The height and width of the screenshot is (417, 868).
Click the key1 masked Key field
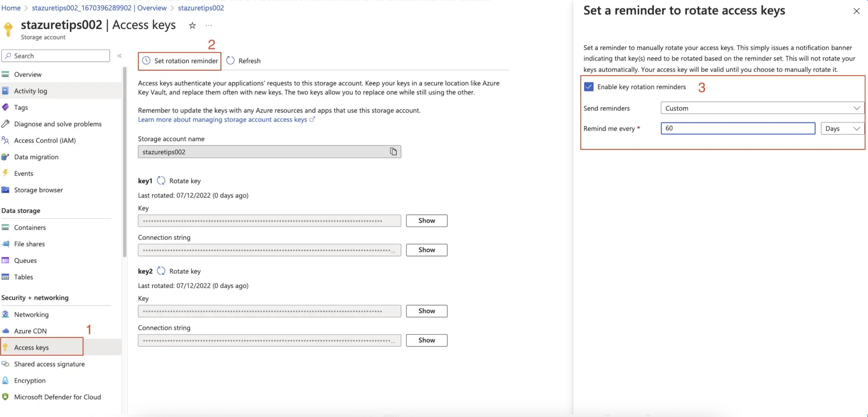(269, 221)
